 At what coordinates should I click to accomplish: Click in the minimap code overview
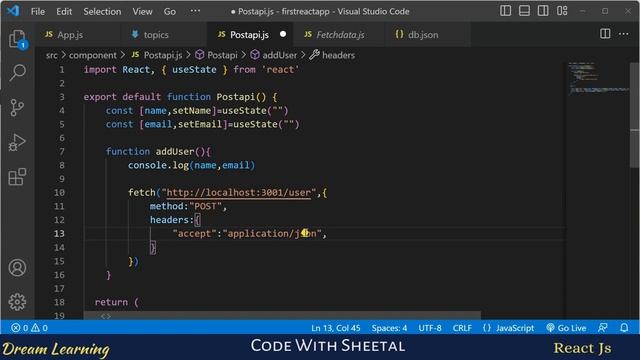tap(598, 78)
